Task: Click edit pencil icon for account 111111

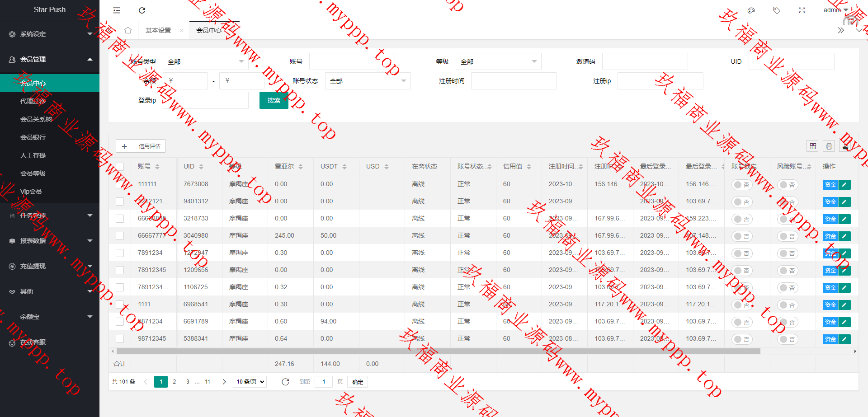Action: point(844,184)
